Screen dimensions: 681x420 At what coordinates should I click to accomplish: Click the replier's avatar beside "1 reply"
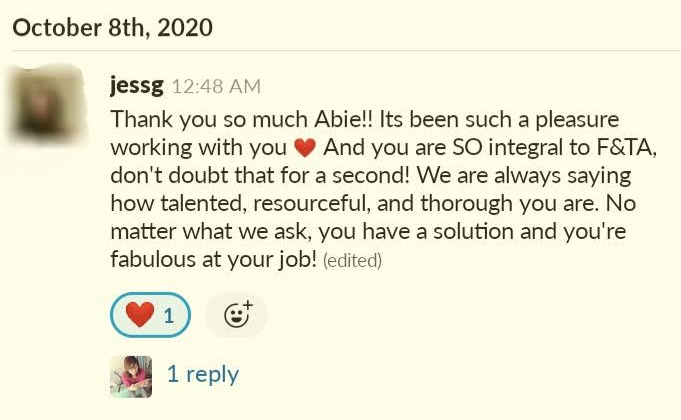point(131,376)
